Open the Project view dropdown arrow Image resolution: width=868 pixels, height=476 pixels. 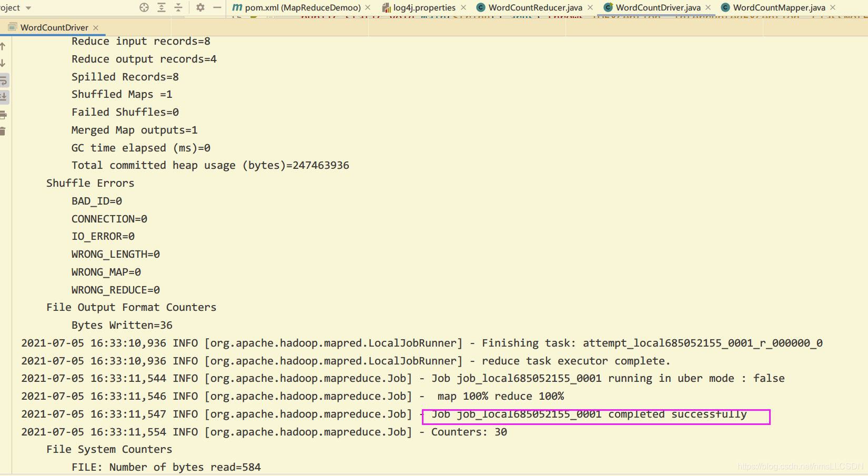pyautogui.click(x=28, y=8)
